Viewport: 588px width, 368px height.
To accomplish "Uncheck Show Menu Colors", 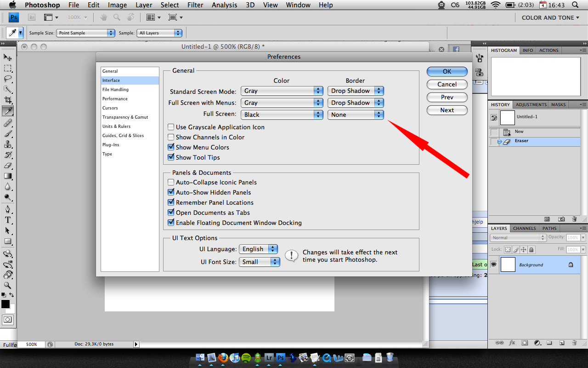I will pyautogui.click(x=171, y=147).
